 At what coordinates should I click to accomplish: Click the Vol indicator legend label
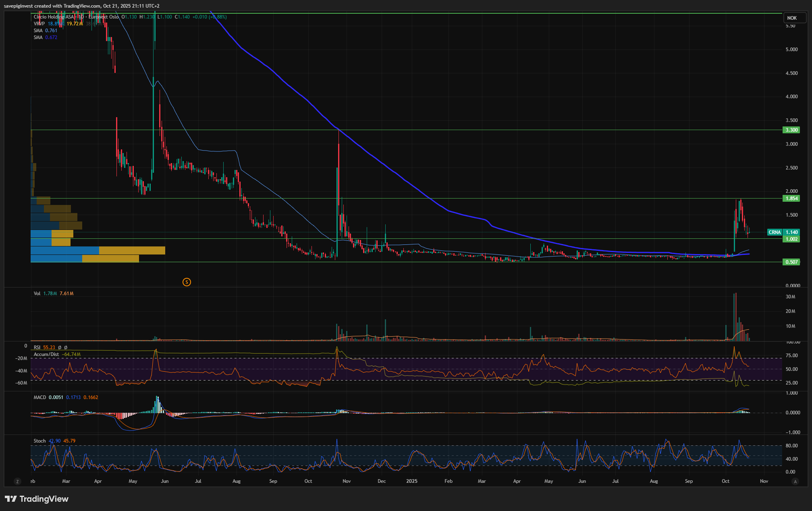click(x=37, y=294)
